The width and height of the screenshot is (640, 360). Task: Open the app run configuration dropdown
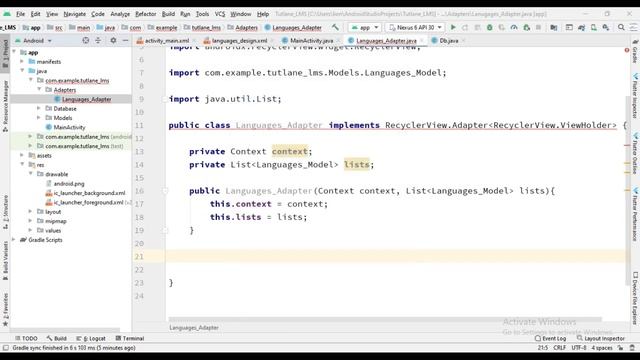[x=365, y=27]
